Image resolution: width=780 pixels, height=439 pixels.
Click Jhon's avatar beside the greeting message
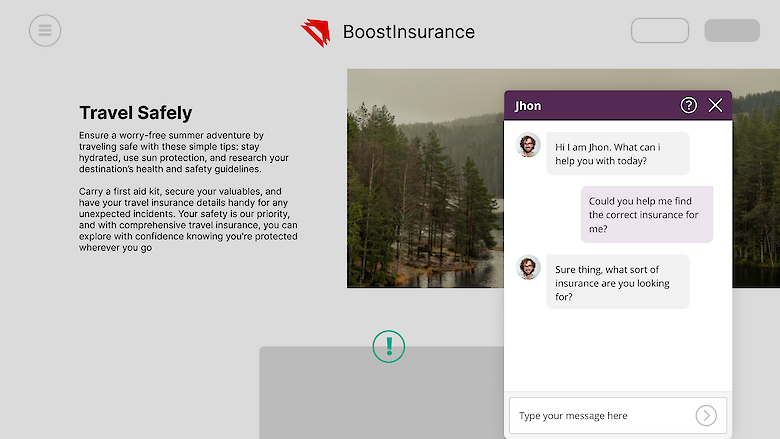[x=528, y=145]
